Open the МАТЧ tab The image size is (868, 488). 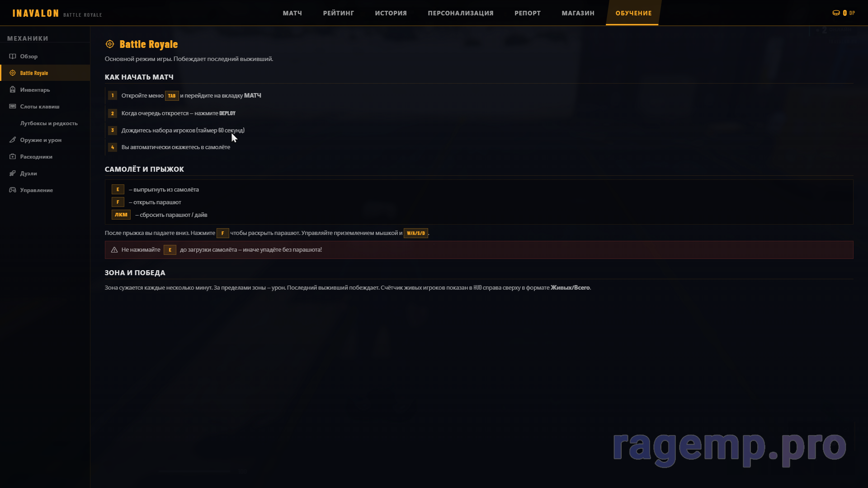[292, 13]
